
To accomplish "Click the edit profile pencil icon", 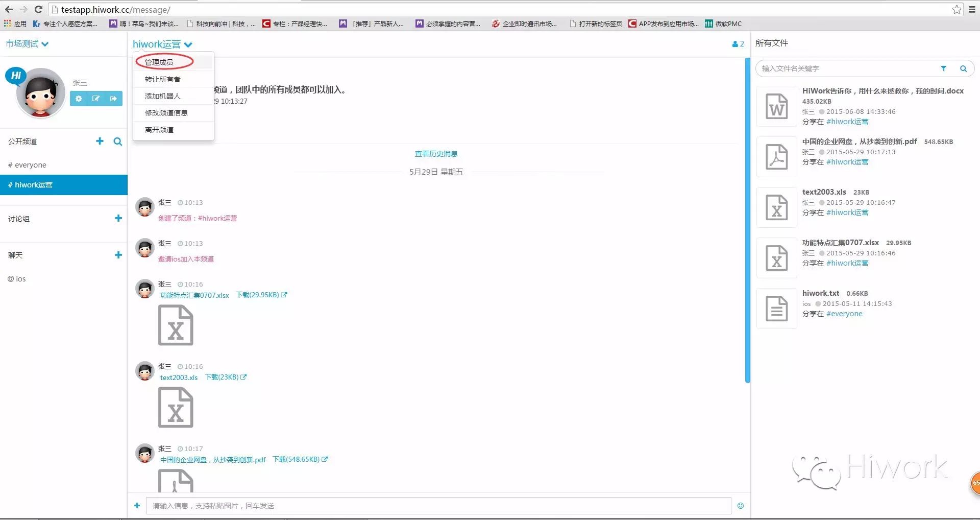I will click(x=96, y=99).
